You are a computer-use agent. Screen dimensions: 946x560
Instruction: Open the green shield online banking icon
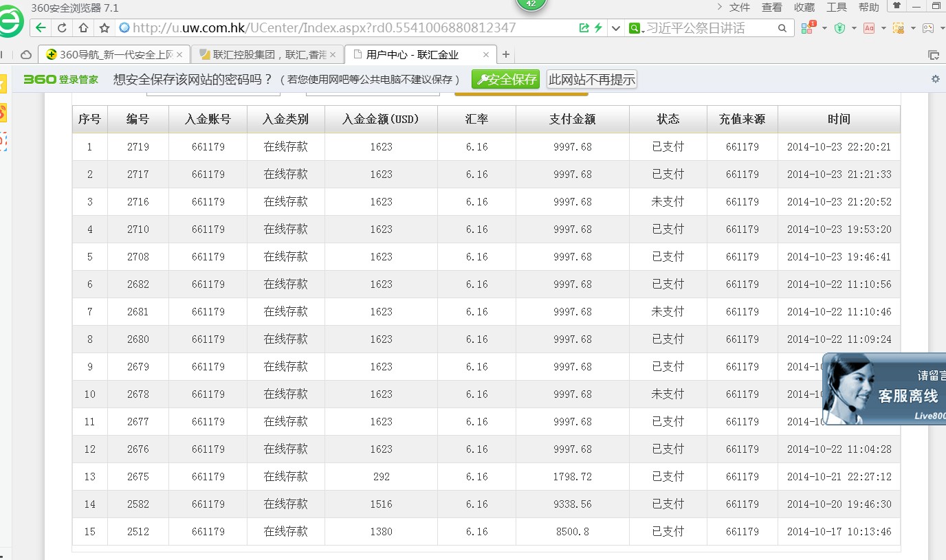(839, 28)
